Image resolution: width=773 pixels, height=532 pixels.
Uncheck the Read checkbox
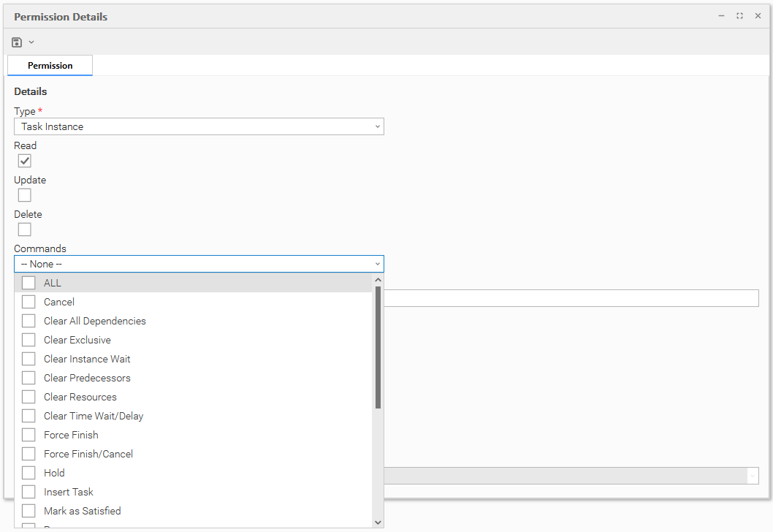[25, 161]
